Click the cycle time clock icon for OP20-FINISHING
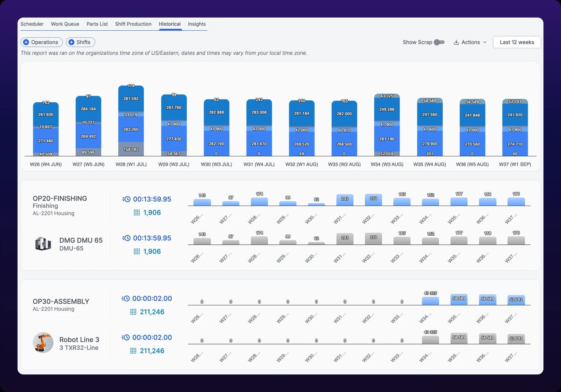 [x=126, y=199]
